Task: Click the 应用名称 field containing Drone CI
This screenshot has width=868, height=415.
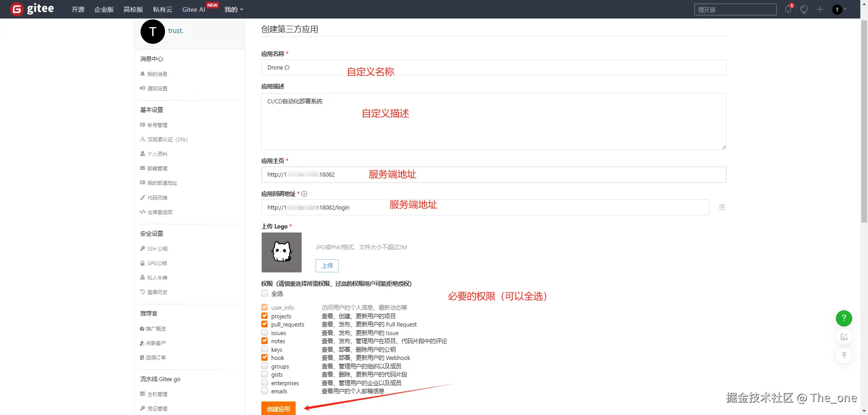Action: click(x=494, y=68)
